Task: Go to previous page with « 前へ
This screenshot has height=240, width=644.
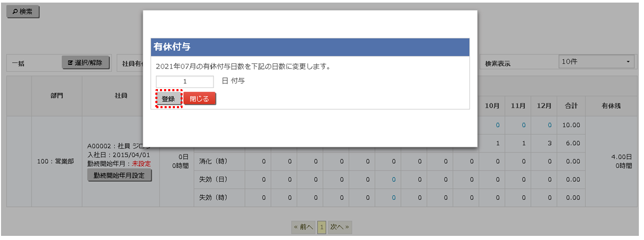Action: (x=303, y=227)
